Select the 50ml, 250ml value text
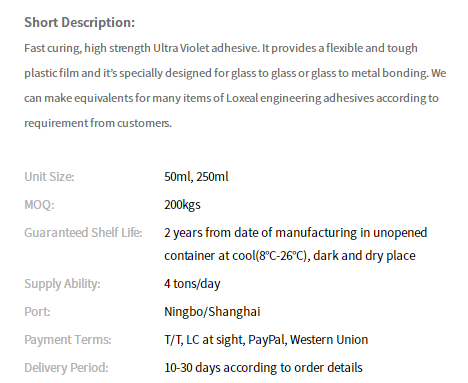468x383 pixels. 196,176
